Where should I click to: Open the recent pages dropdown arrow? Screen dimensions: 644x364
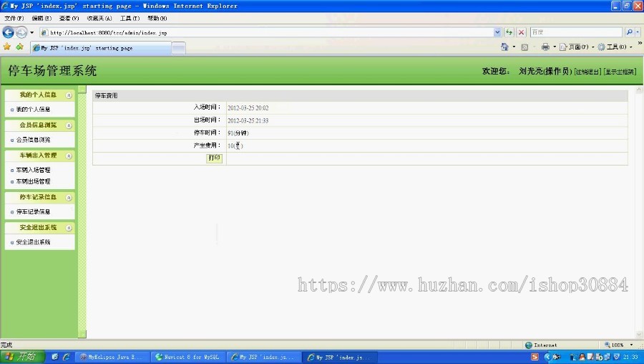(x=32, y=32)
